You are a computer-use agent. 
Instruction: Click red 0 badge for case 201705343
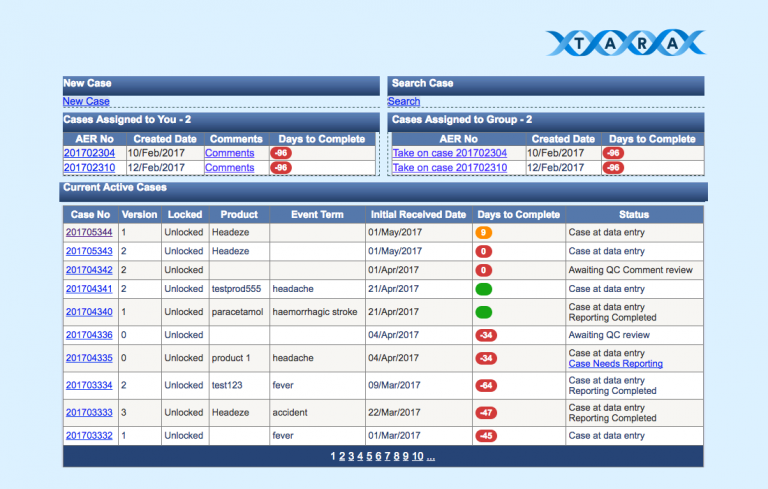click(484, 251)
